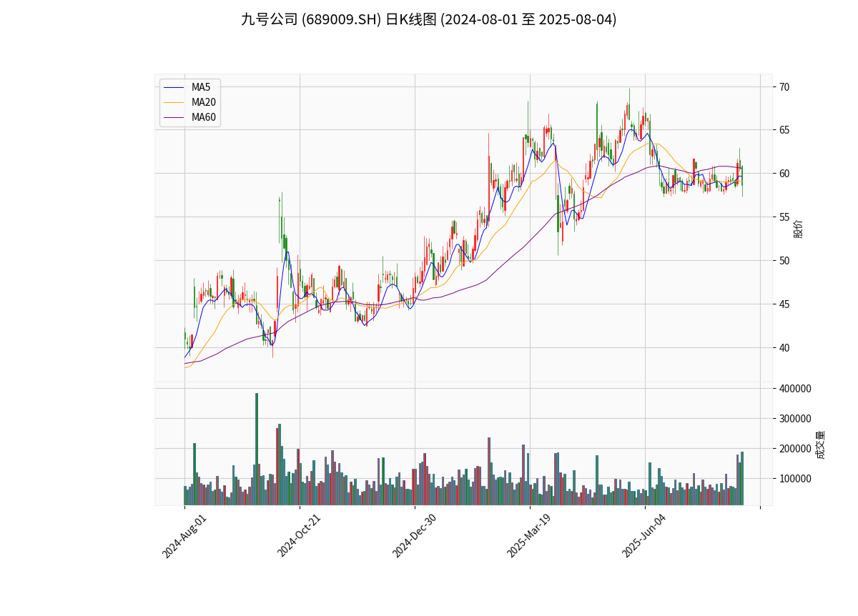The width and height of the screenshot is (858, 616).
Task: Click the 2025-Jun-04 date label
Action: tap(645, 536)
